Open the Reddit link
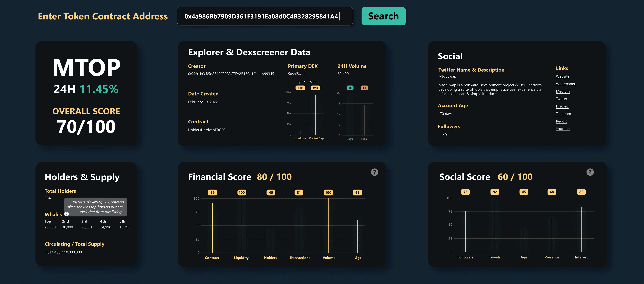The image size is (644, 284). 561,121
